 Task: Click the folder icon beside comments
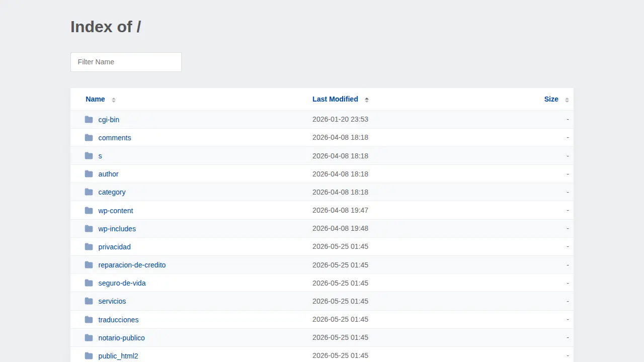click(89, 137)
